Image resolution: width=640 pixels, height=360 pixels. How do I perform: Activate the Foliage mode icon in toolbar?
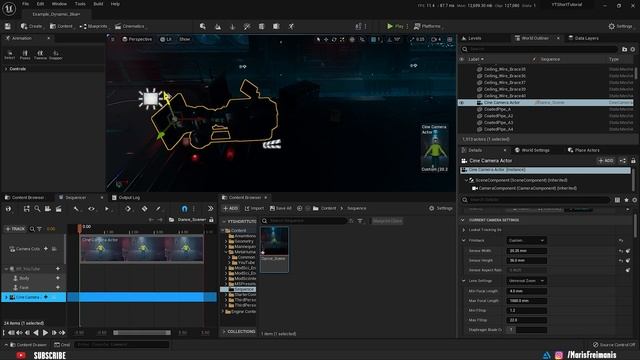(232, 26)
